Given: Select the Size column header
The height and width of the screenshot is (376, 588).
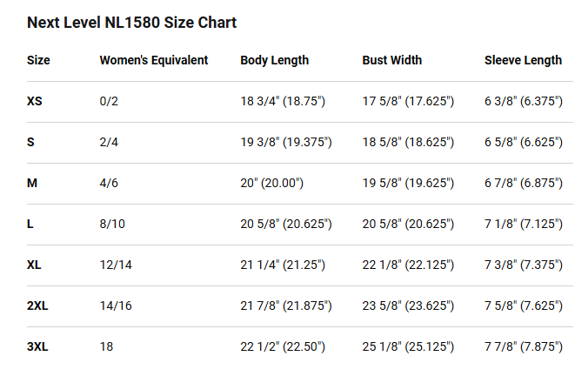Looking at the screenshot, I should (38, 60).
